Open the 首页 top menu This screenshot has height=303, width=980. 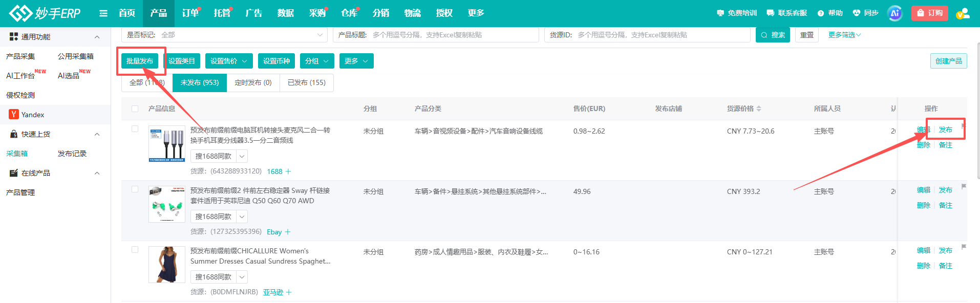[127, 13]
